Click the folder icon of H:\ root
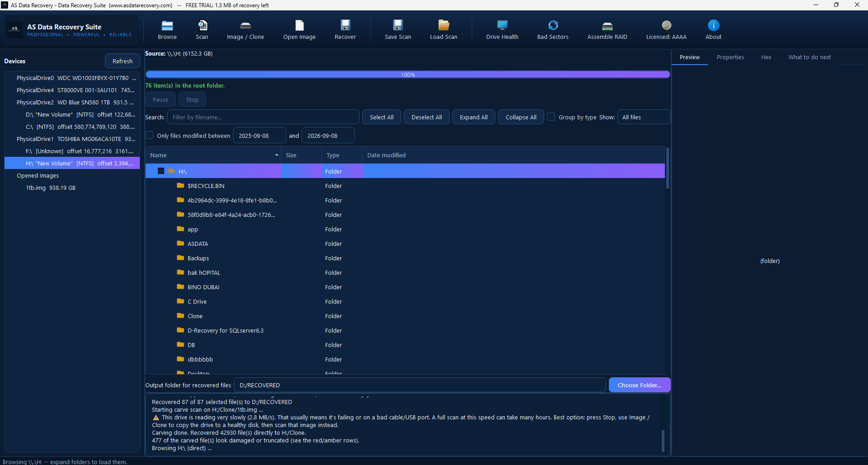868x465 pixels. click(171, 171)
